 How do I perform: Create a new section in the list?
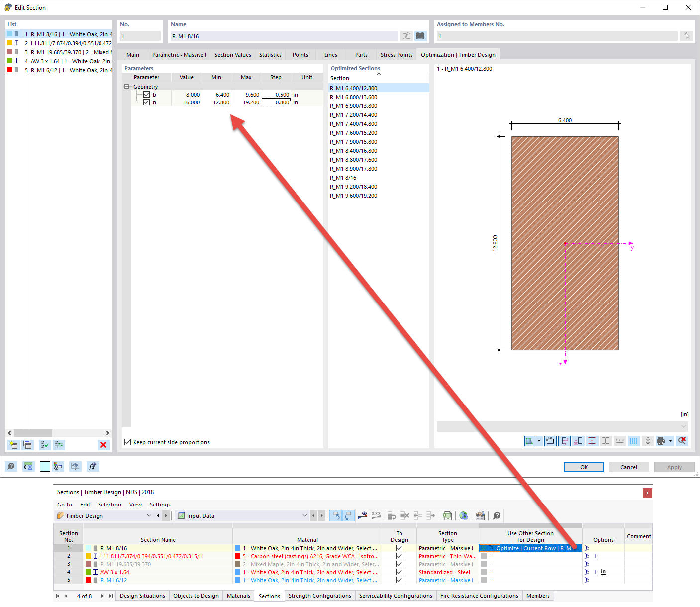[13, 445]
